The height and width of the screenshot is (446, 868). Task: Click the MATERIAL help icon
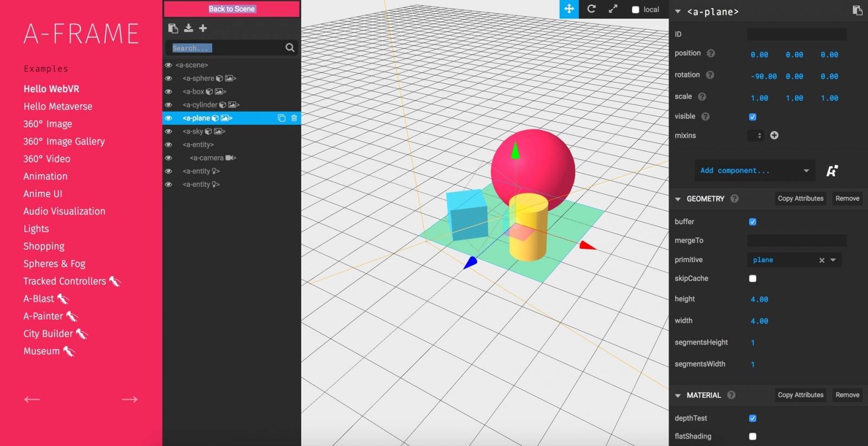coord(731,395)
